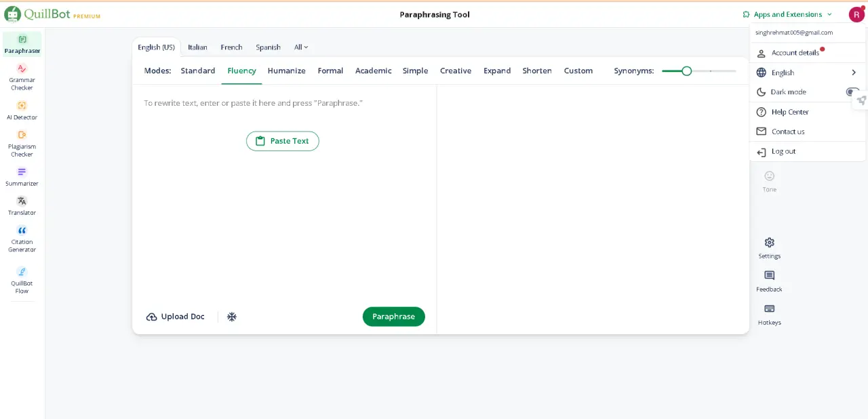The image size is (868, 419).
Task: Open Settings gear in right panel
Action: [x=769, y=242]
